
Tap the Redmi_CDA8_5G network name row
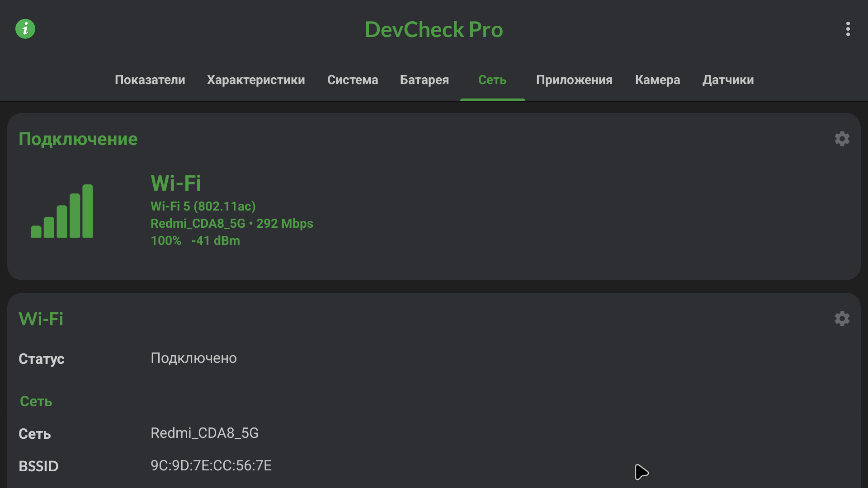204,433
